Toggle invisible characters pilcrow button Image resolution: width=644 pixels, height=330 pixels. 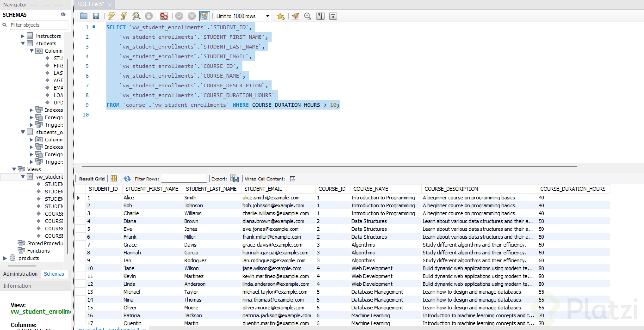320,16
